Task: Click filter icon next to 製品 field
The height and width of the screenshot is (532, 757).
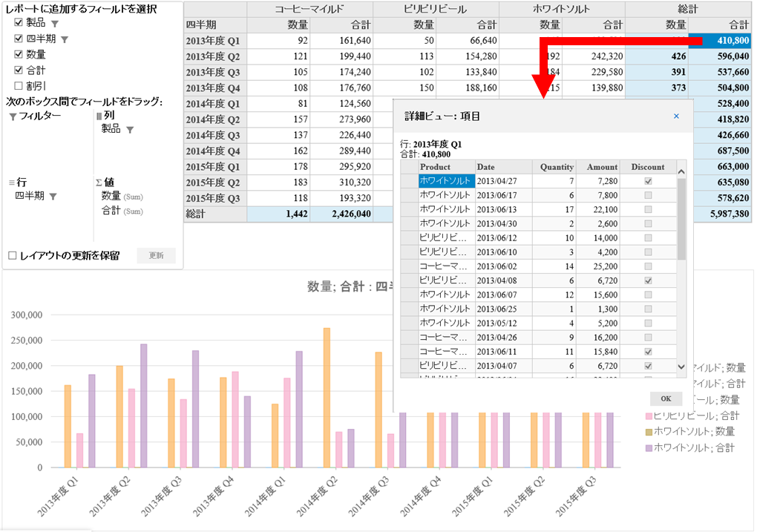Action: 55,24
